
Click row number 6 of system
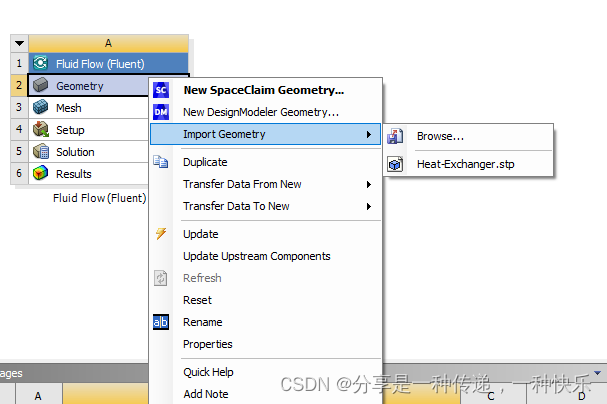(19, 173)
